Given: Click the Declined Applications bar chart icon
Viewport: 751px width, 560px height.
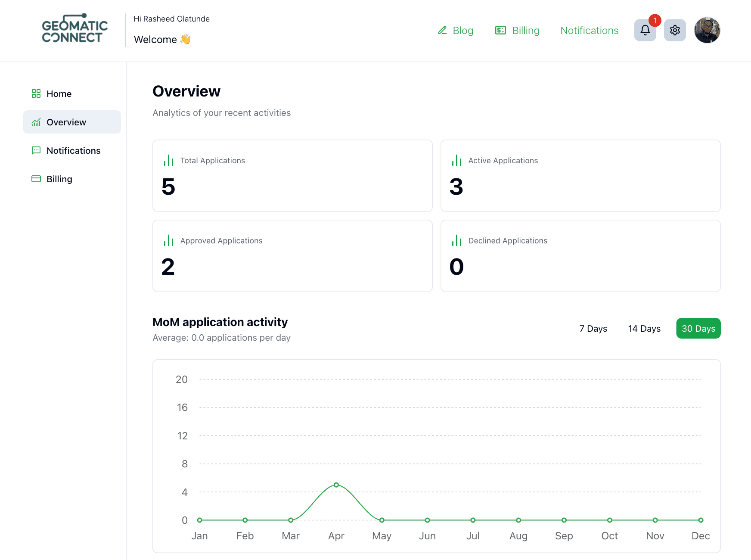Looking at the screenshot, I should 456,241.
